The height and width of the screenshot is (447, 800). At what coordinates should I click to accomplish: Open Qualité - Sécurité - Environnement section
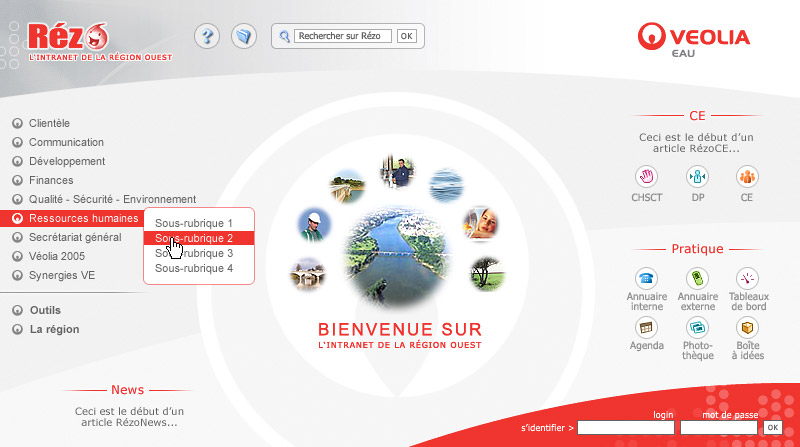coord(112,199)
